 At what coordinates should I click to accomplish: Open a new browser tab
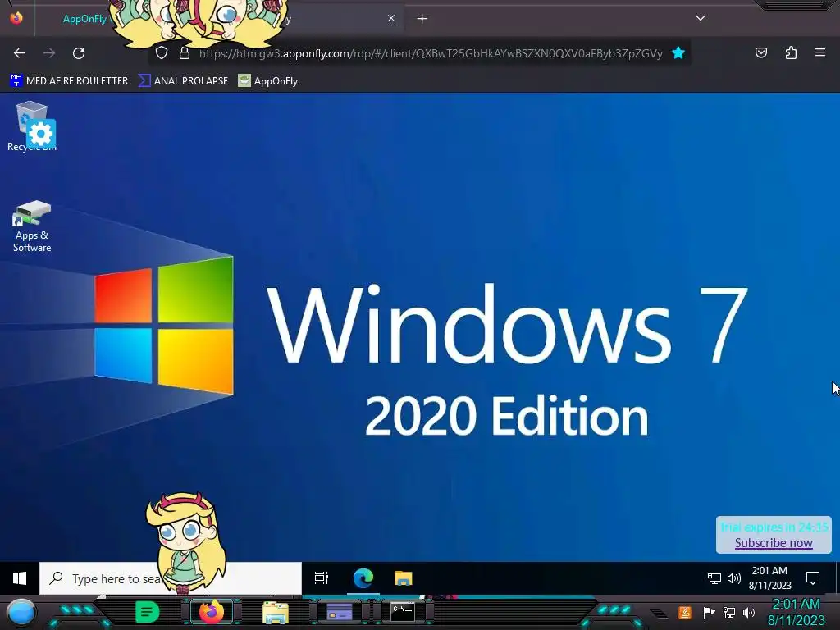[x=422, y=19]
